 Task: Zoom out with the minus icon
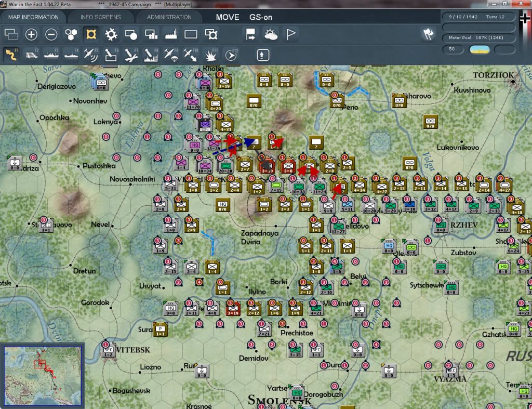[x=51, y=34]
